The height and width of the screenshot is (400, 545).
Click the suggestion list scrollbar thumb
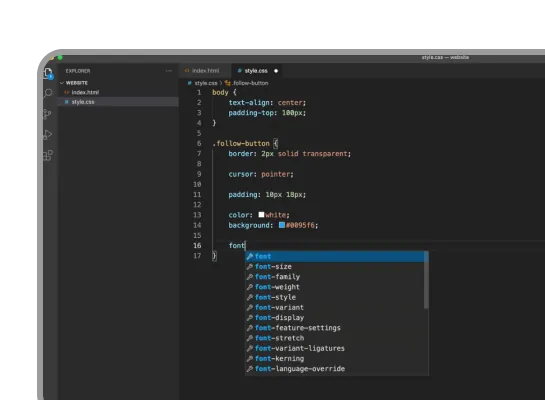point(426,280)
